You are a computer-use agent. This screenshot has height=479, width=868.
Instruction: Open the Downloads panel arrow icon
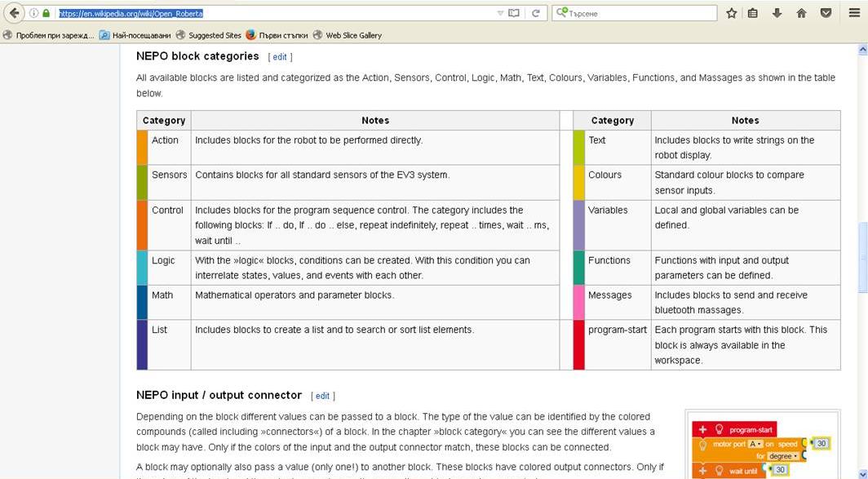click(x=777, y=13)
